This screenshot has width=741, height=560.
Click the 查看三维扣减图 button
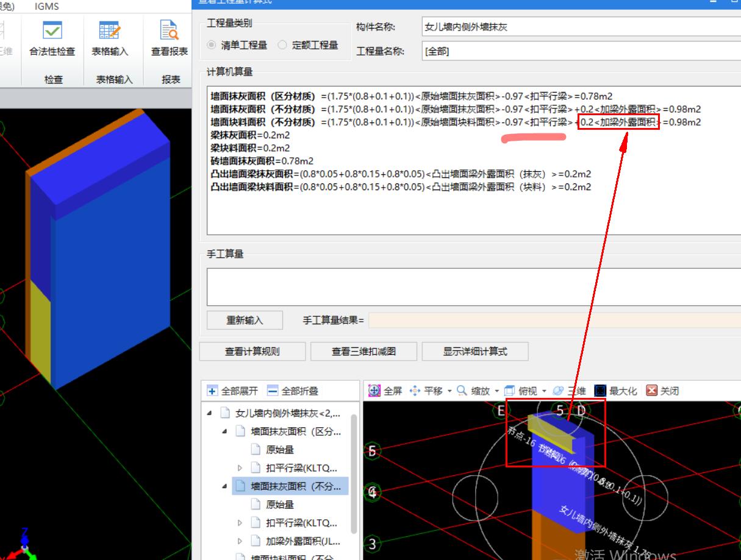point(364,352)
